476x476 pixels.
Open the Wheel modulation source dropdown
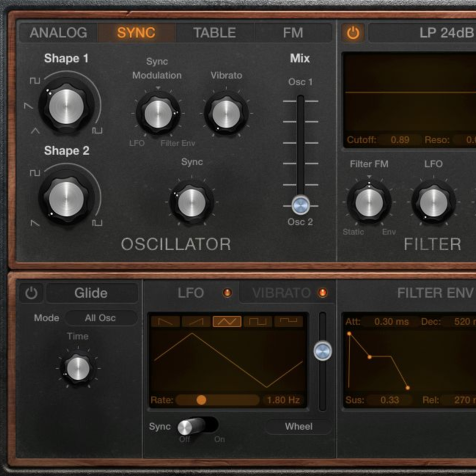(x=298, y=426)
